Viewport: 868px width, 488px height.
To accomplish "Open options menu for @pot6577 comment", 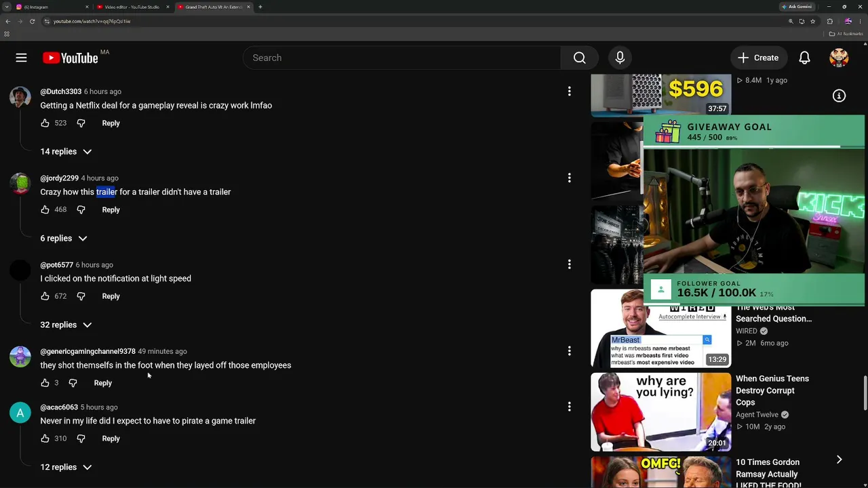I will [x=570, y=264].
